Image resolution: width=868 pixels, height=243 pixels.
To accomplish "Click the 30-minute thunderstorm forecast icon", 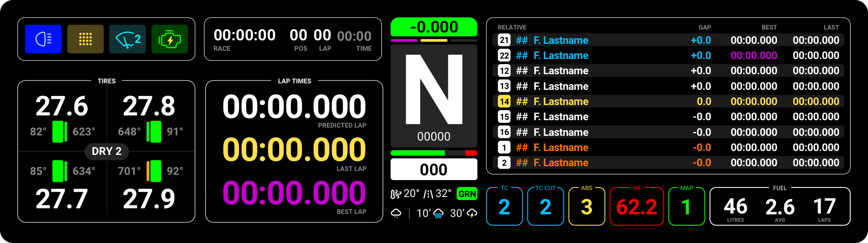I will (x=472, y=213).
